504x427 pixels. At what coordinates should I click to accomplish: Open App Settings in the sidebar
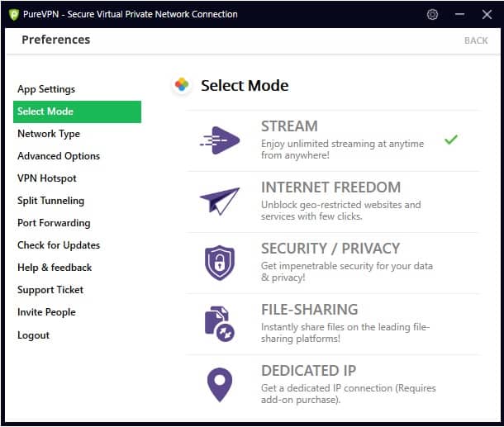46,89
